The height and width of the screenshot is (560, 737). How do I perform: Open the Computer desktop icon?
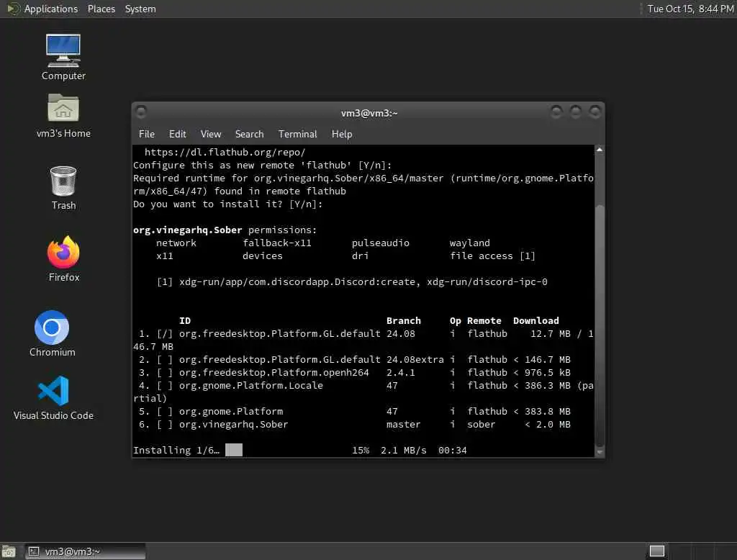(63, 57)
